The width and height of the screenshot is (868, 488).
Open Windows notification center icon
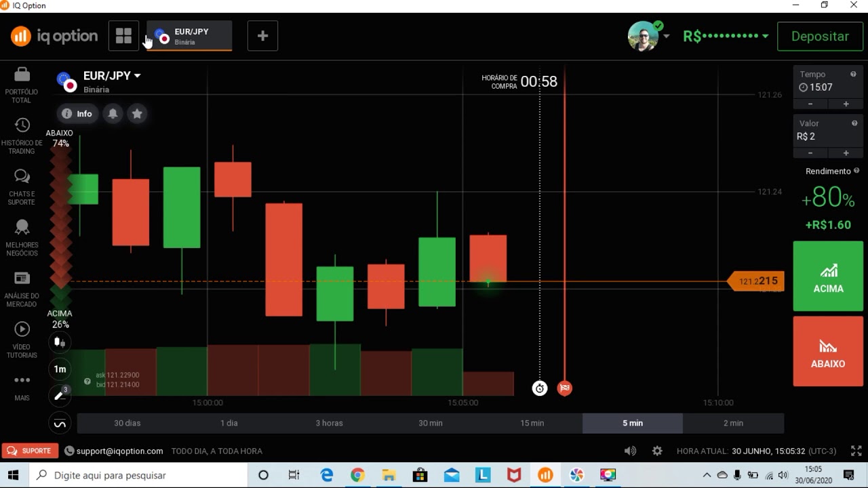pyautogui.click(x=848, y=475)
